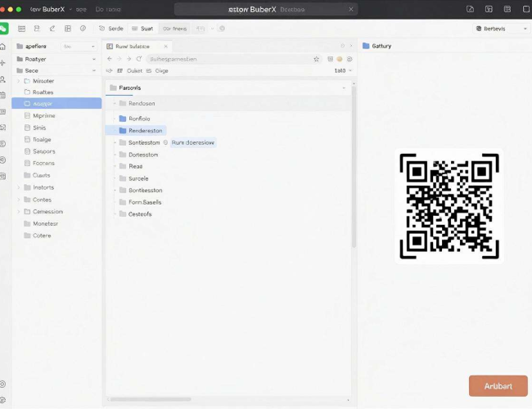Click the QR code image

coord(449,206)
